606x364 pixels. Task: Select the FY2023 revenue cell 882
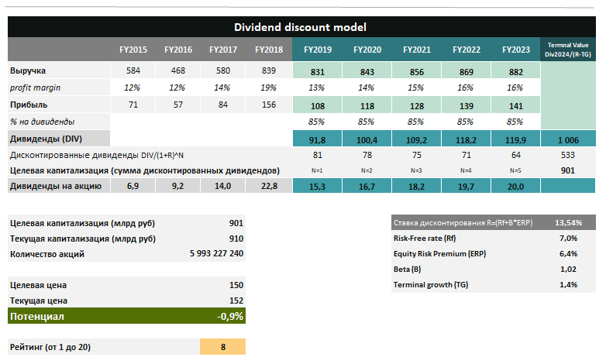tap(515, 71)
